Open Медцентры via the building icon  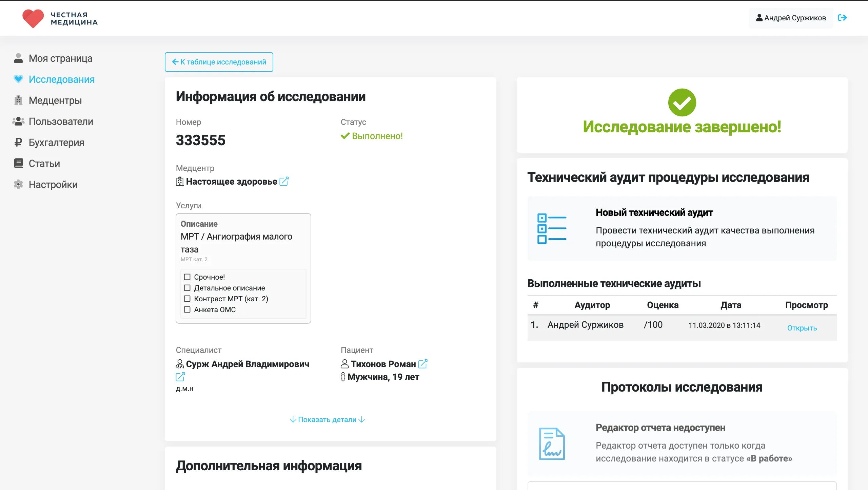[19, 100]
